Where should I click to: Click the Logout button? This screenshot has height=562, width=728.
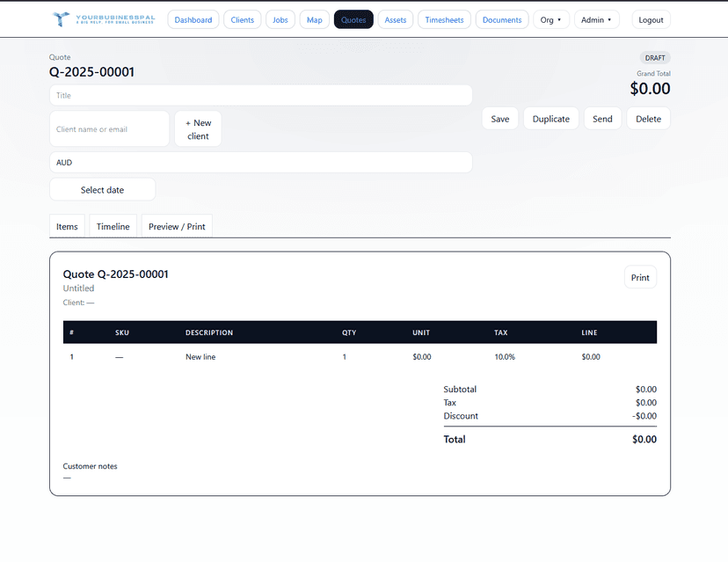tap(651, 19)
